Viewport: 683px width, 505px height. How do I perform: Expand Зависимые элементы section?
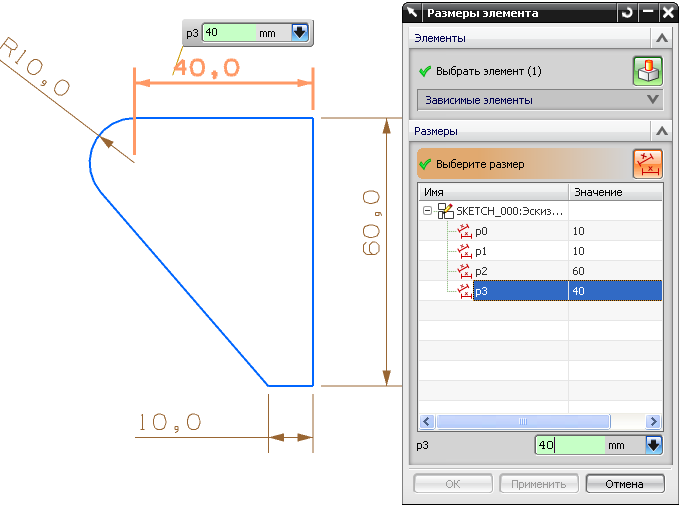tap(652, 100)
